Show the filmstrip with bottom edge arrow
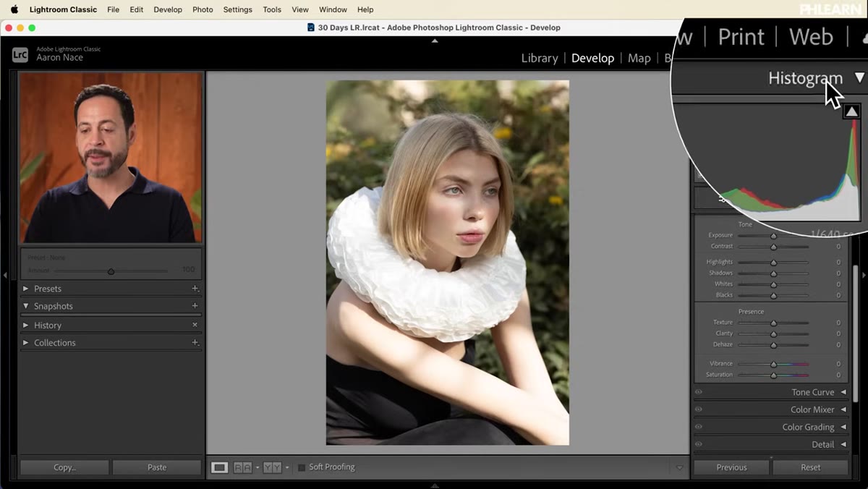The image size is (868, 489). (x=435, y=485)
